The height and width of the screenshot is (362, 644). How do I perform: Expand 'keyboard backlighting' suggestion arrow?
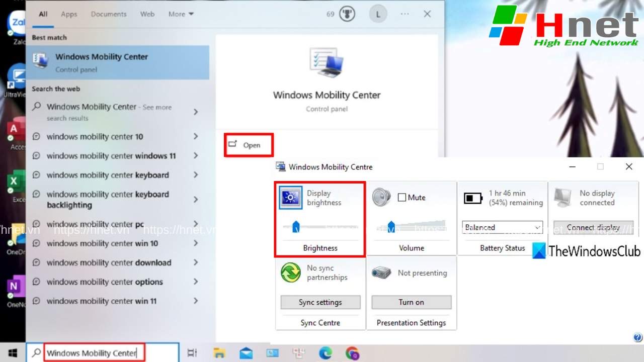click(x=196, y=200)
